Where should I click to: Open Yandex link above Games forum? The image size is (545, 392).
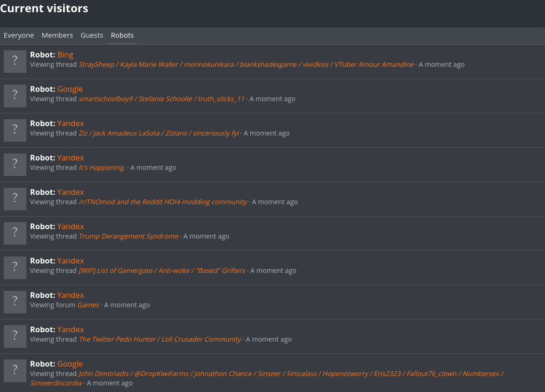(71, 296)
